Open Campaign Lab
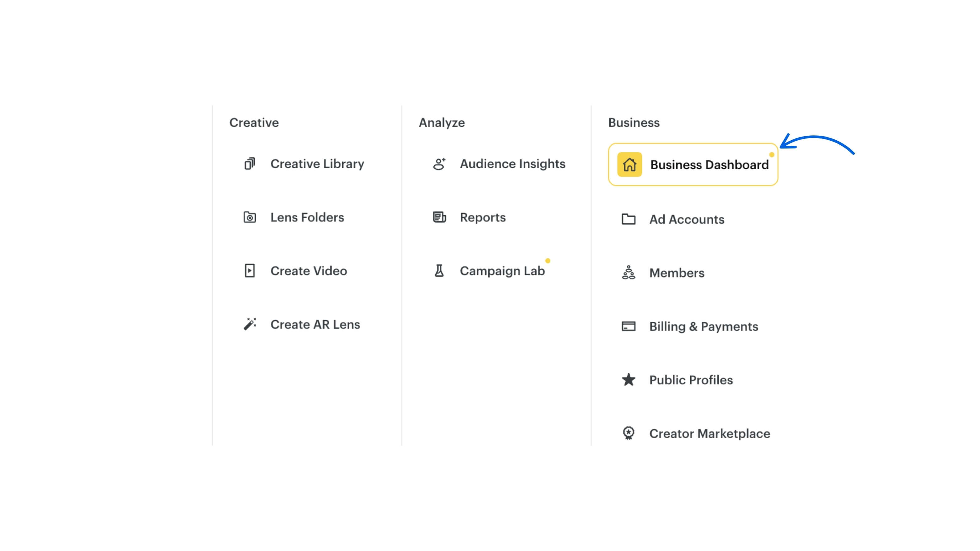980x551 pixels. point(503,270)
